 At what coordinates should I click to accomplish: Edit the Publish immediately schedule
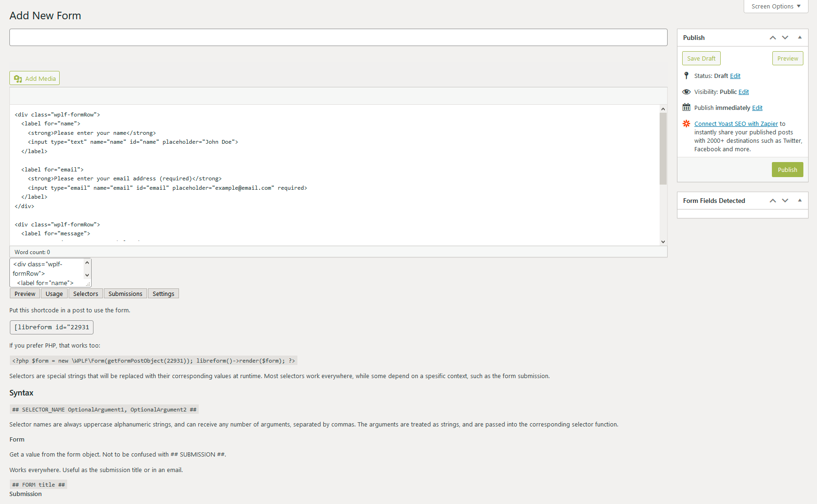(x=757, y=108)
